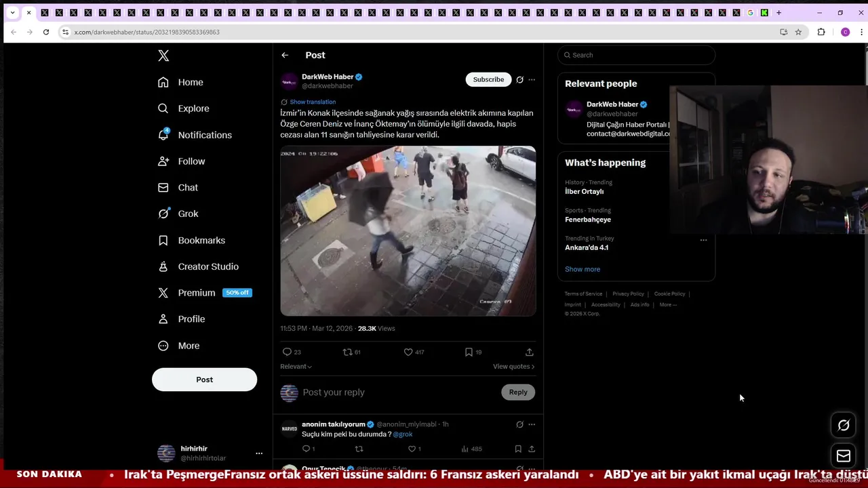This screenshot has height=488, width=868.
Task: Like the anonim takılıyorum comment
Action: (414, 449)
